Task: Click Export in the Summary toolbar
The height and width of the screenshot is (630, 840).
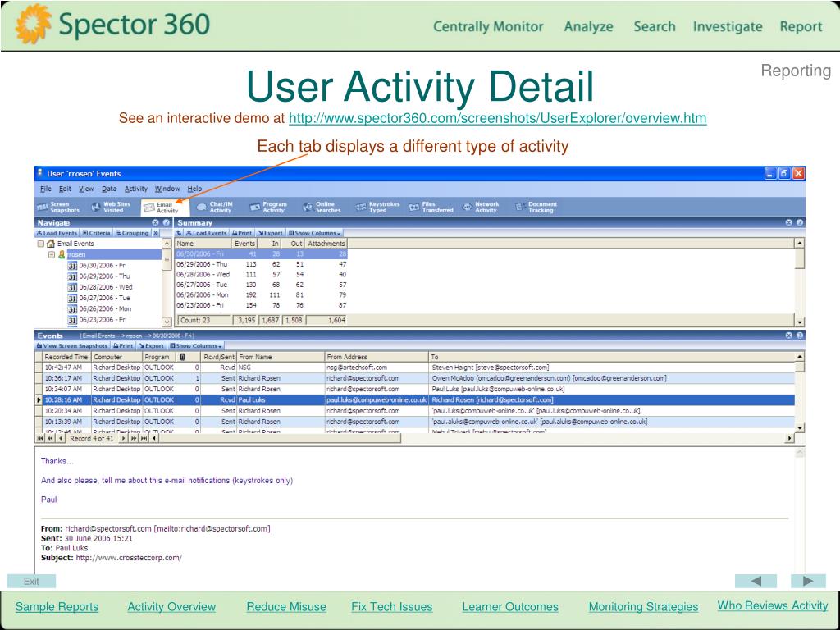Action: [x=270, y=233]
